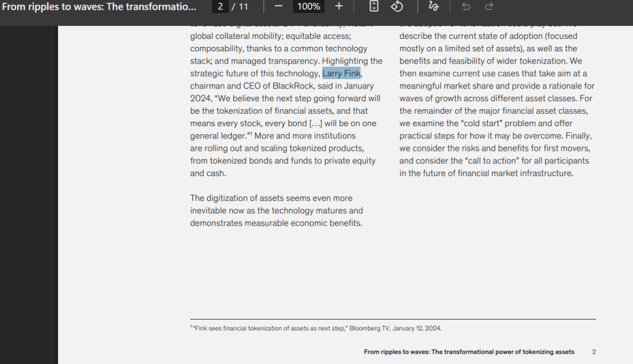This screenshot has height=364, width=633.
Task: Click the footer document title text
Action: pos(469,352)
